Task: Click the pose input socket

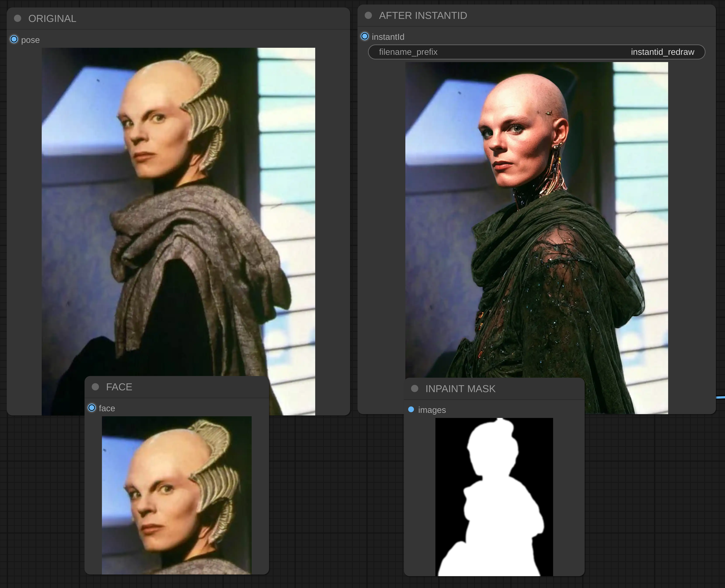Action: pos(14,39)
